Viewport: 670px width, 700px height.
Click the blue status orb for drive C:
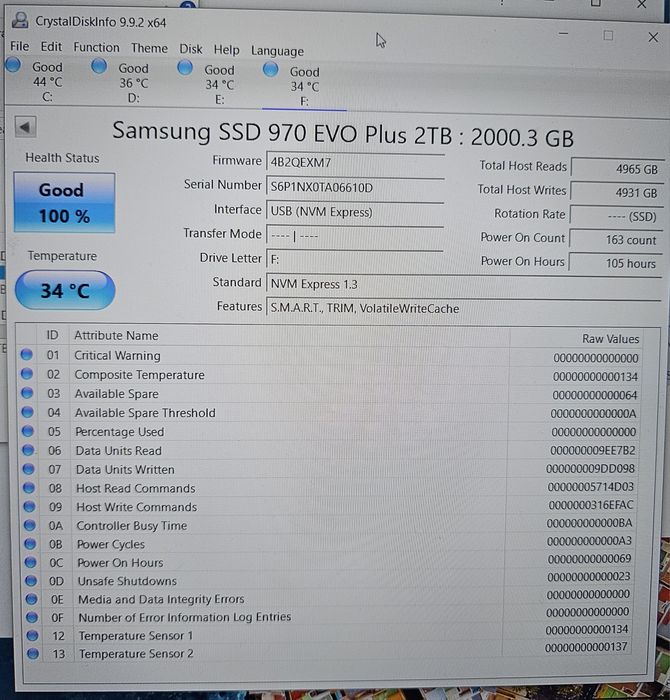click(13, 65)
